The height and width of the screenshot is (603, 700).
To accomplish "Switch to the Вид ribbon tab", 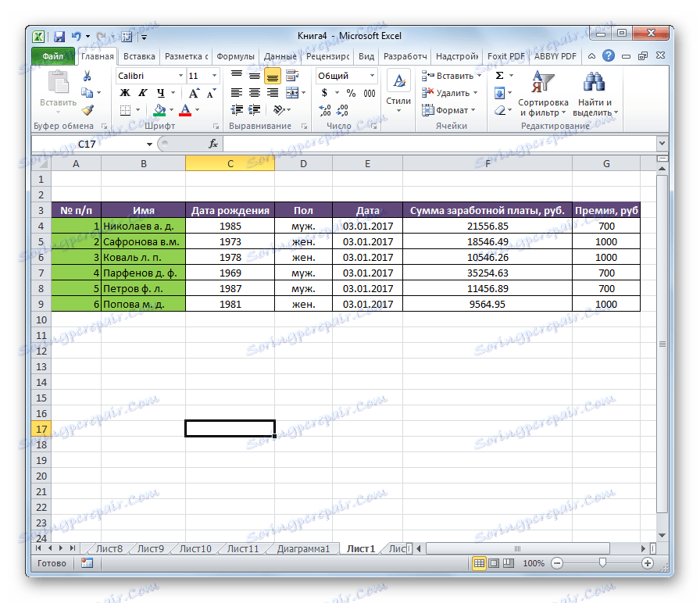I will tap(366, 56).
